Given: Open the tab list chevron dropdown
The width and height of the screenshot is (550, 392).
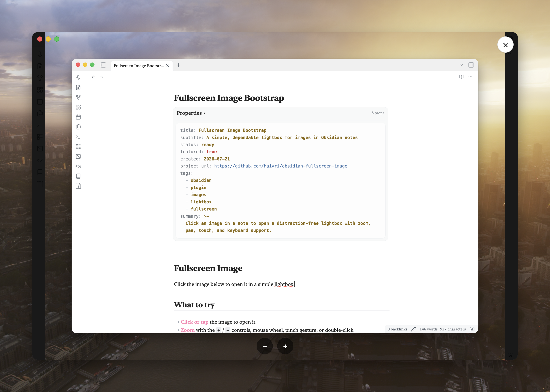Looking at the screenshot, I should (x=461, y=65).
